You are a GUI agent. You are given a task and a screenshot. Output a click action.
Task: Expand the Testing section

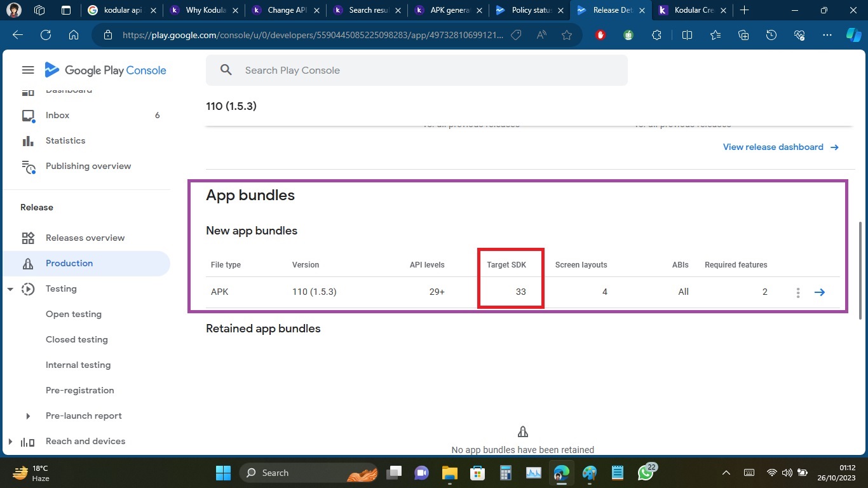click(10, 289)
